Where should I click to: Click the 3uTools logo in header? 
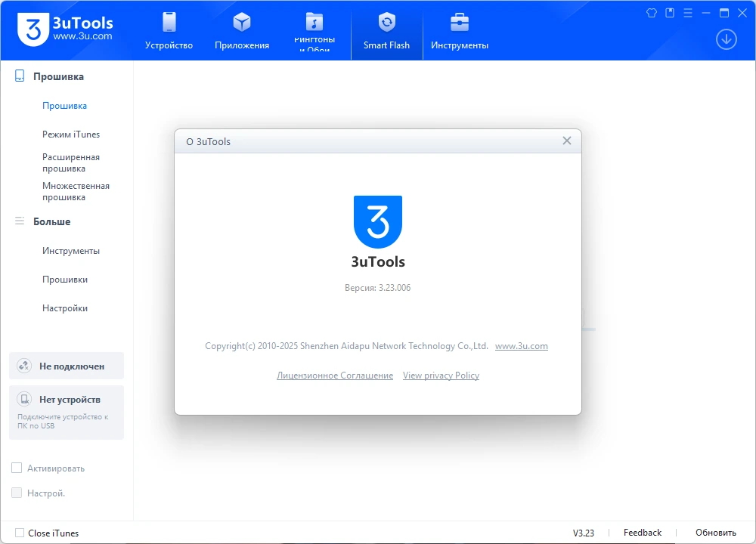(x=65, y=29)
